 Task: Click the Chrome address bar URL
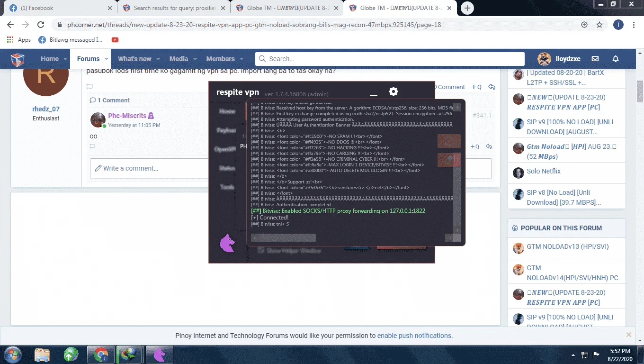(x=253, y=25)
